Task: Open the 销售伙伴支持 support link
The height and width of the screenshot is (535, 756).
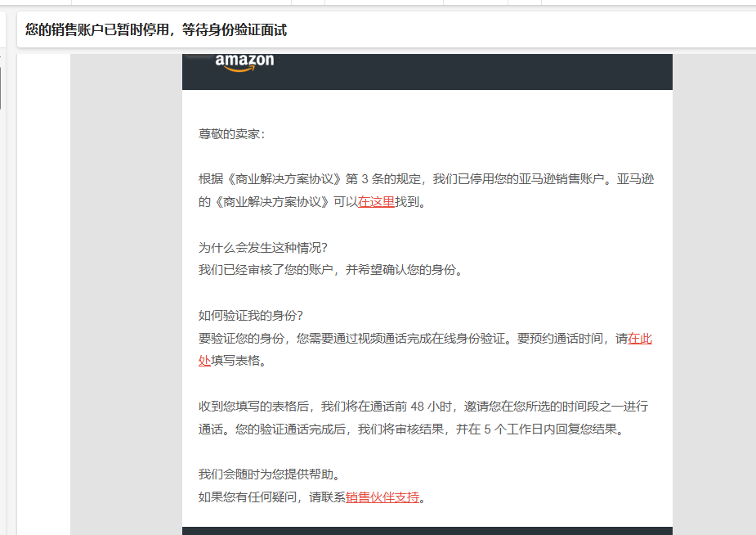Action: point(382,497)
